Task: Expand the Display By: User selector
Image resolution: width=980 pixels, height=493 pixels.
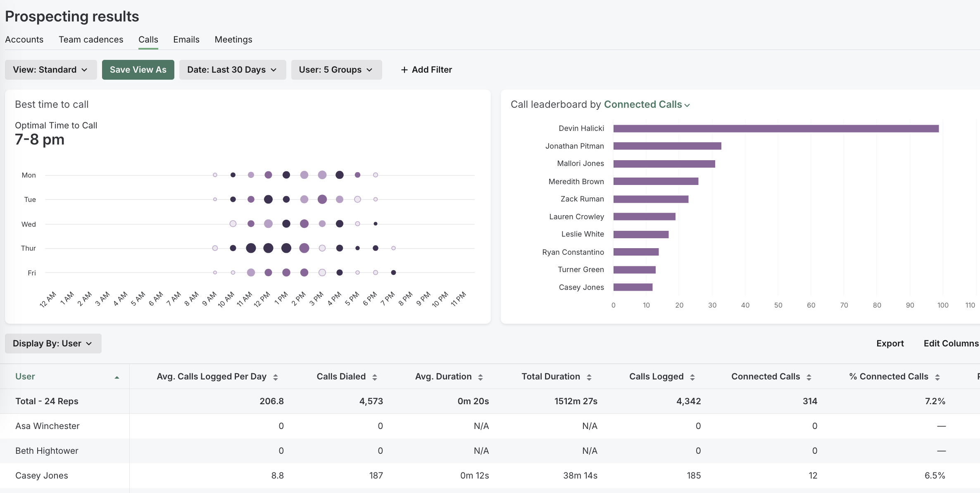Action: pos(53,343)
